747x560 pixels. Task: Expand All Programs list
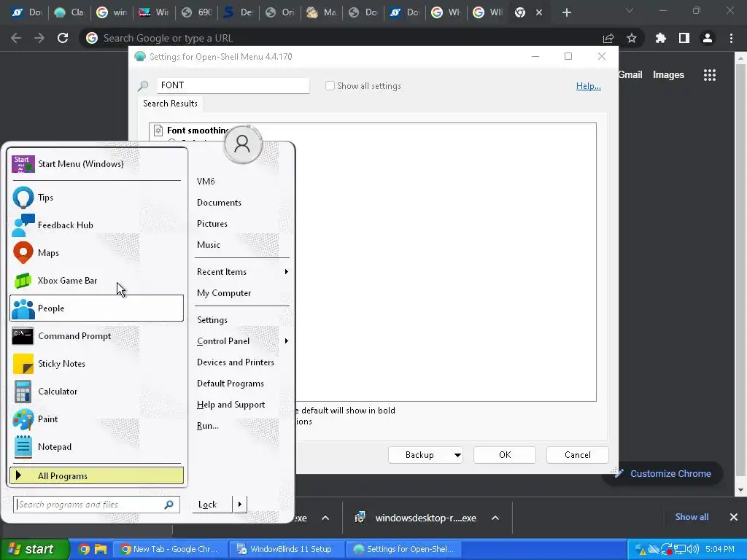pos(96,475)
